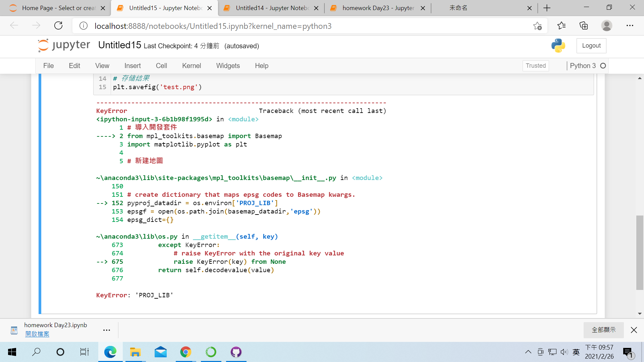Switch to the 未命名 tab

pyautogui.click(x=483, y=8)
